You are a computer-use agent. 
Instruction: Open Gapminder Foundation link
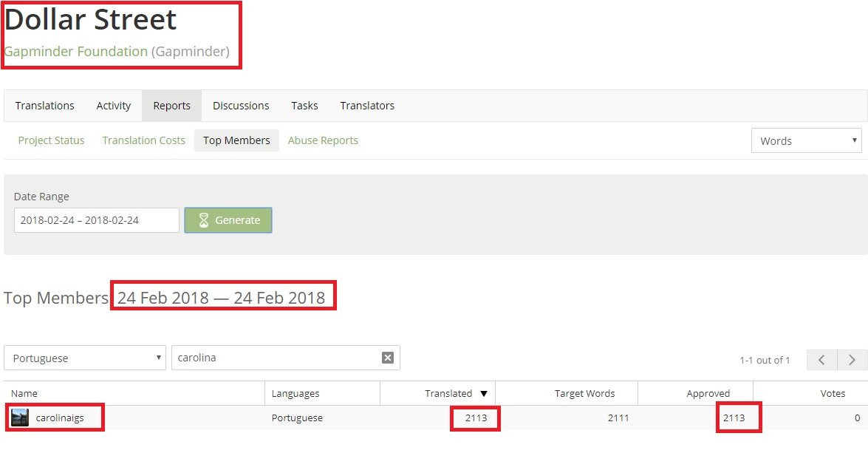click(x=76, y=52)
